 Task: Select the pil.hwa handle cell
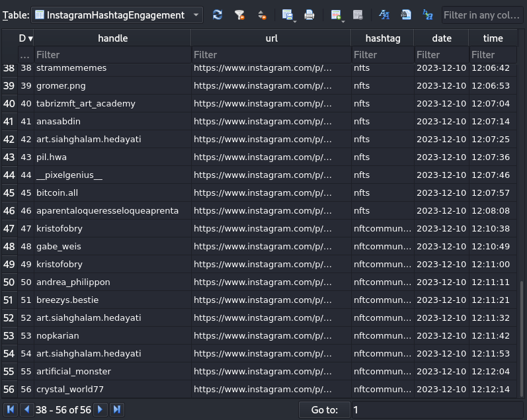pyautogui.click(x=112, y=157)
